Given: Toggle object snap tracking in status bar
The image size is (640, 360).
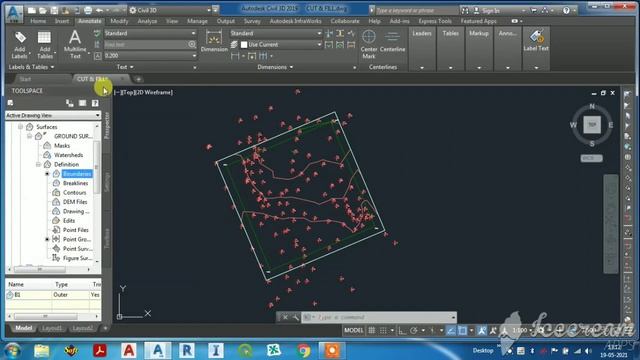Looking at the screenshot, I should click(451, 330).
